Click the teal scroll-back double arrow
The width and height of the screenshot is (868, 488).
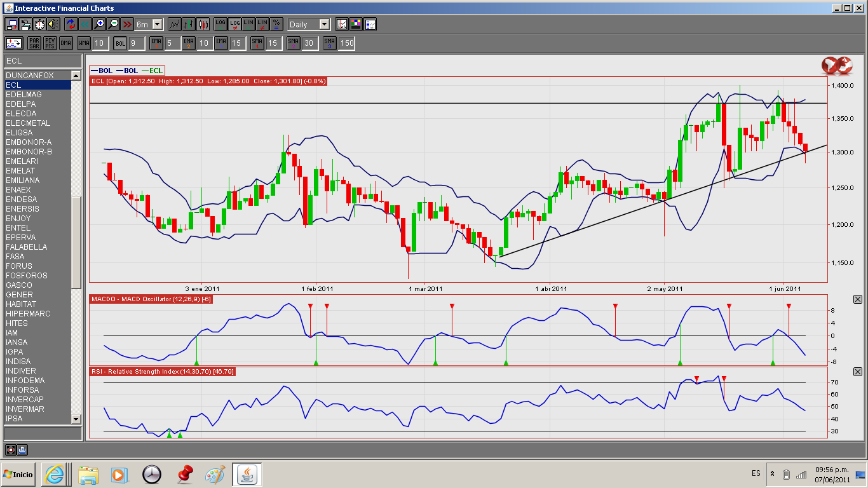pyautogui.click(x=85, y=24)
